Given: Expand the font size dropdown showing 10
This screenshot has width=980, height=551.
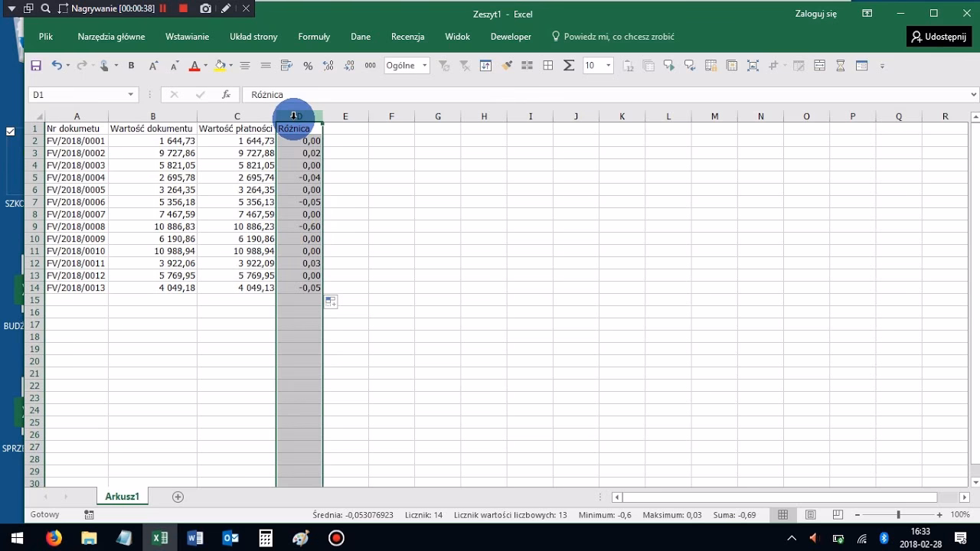Looking at the screenshot, I should (x=609, y=66).
